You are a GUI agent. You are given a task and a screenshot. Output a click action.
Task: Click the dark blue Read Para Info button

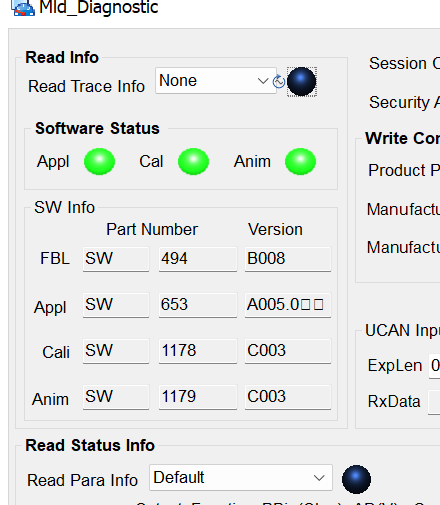point(356,479)
